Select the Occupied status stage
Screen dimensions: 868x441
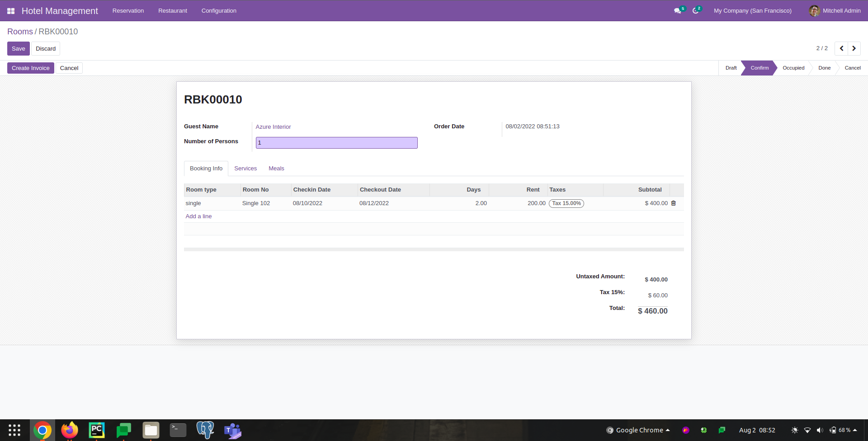(x=793, y=68)
